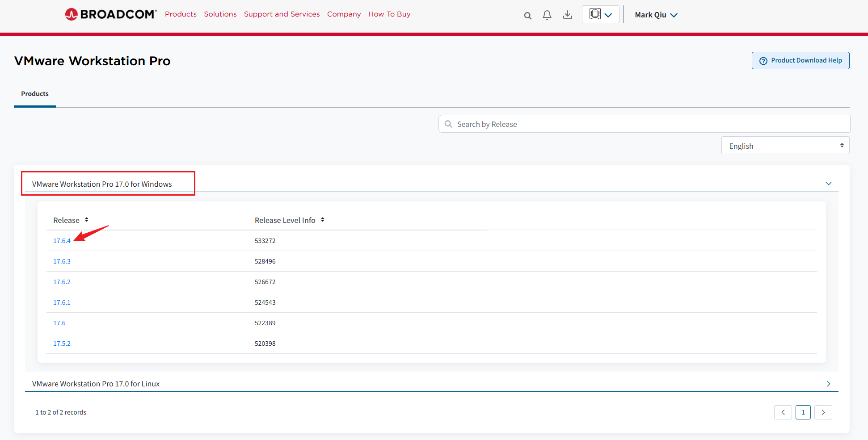Viewport: 868px width, 440px height.
Task: Click the '1 to 2 of 2 records' text
Action: tap(61, 412)
